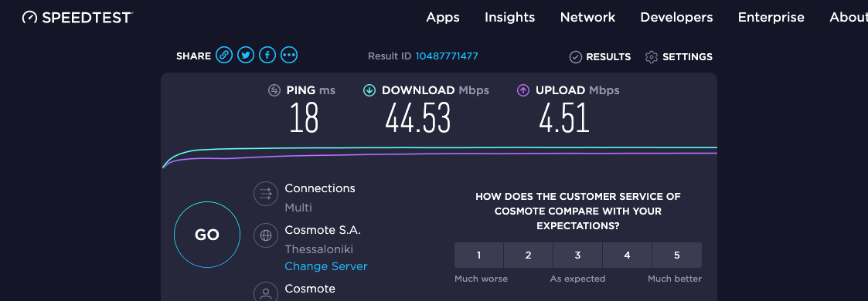Open more share options ellipsis

pyautogui.click(x=289, y=56)
